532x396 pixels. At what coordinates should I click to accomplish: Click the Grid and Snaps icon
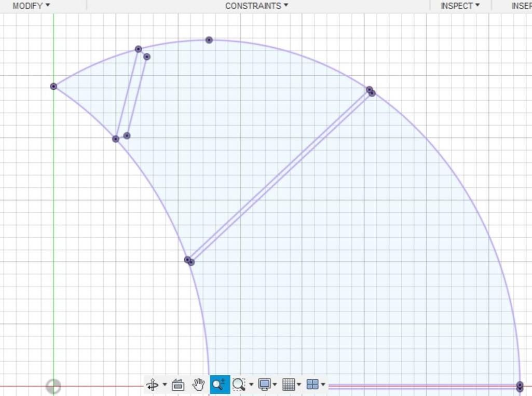(x=289, y=385)
